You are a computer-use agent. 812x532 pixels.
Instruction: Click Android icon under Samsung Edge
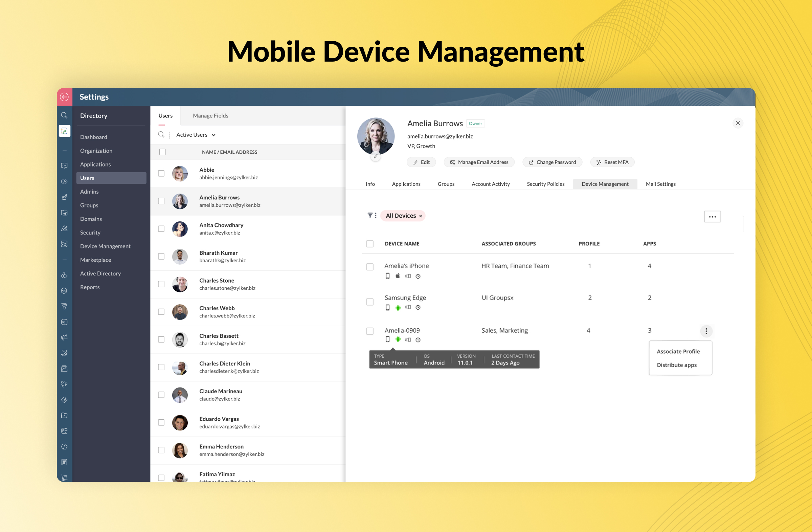(398, 308)
